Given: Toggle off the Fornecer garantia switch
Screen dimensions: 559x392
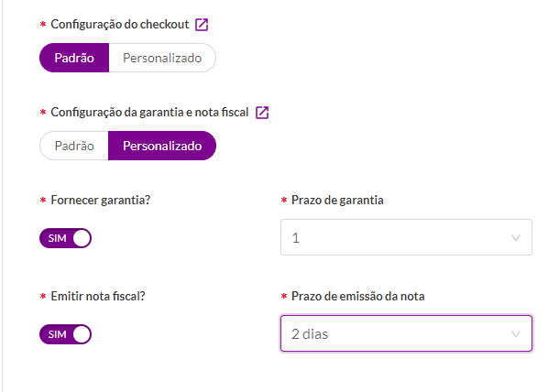Looking at the screenshot, I should click(x=65, y=238).
